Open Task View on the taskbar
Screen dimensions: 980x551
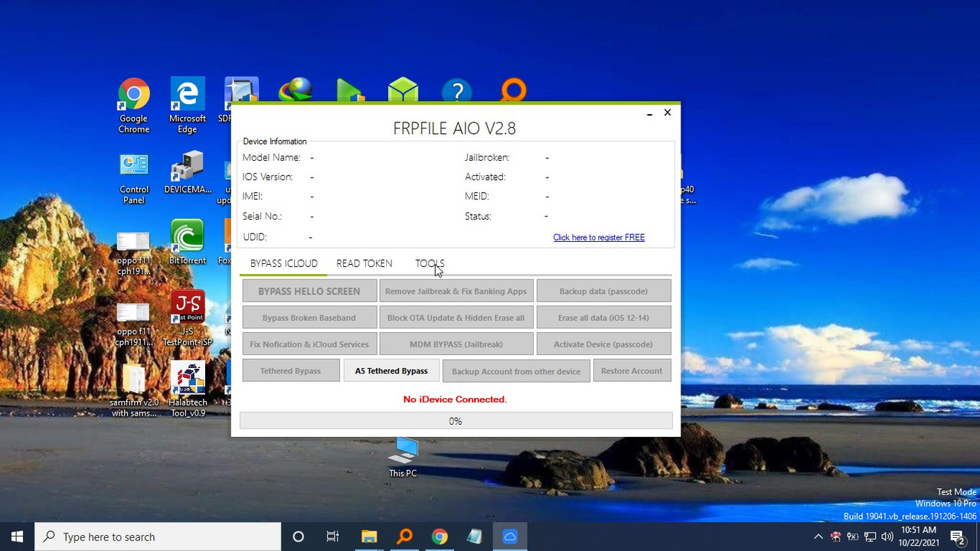pos(332,536)
